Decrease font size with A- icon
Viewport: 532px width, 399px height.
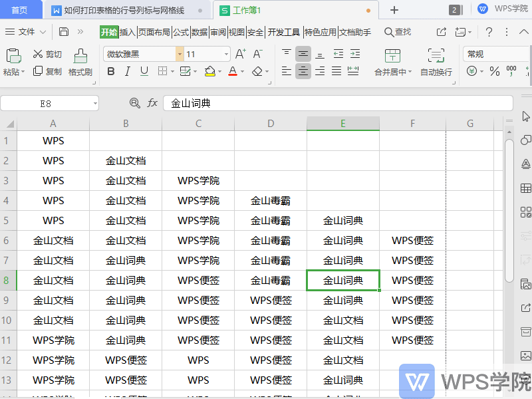257,54
